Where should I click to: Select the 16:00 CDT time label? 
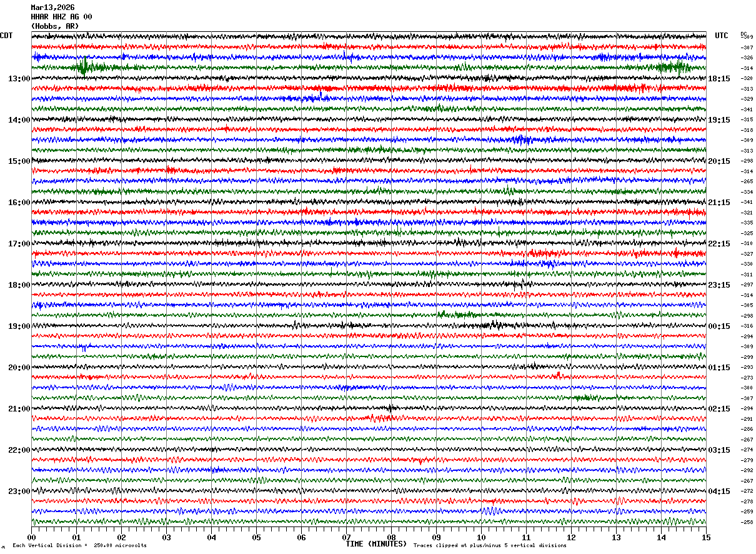(19, 203)
